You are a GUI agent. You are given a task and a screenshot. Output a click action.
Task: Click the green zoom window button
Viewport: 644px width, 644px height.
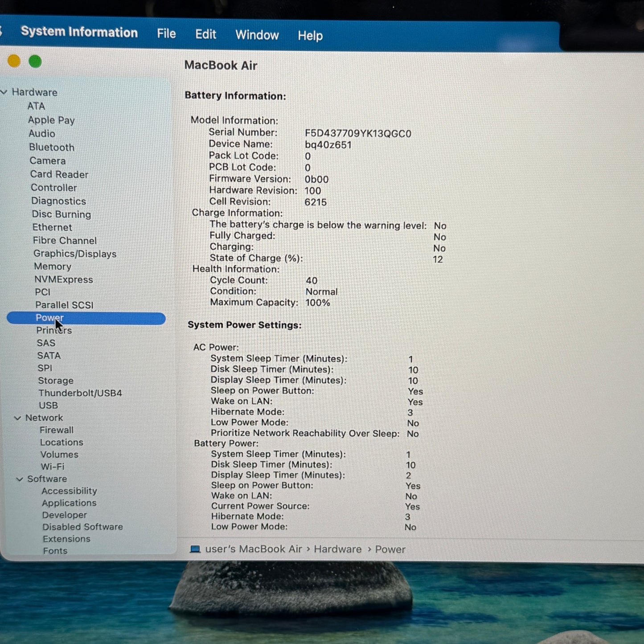click(35, 62)
